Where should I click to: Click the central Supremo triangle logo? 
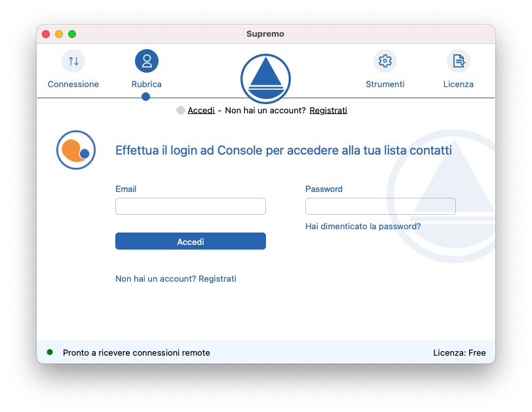(x=265, y=79)
